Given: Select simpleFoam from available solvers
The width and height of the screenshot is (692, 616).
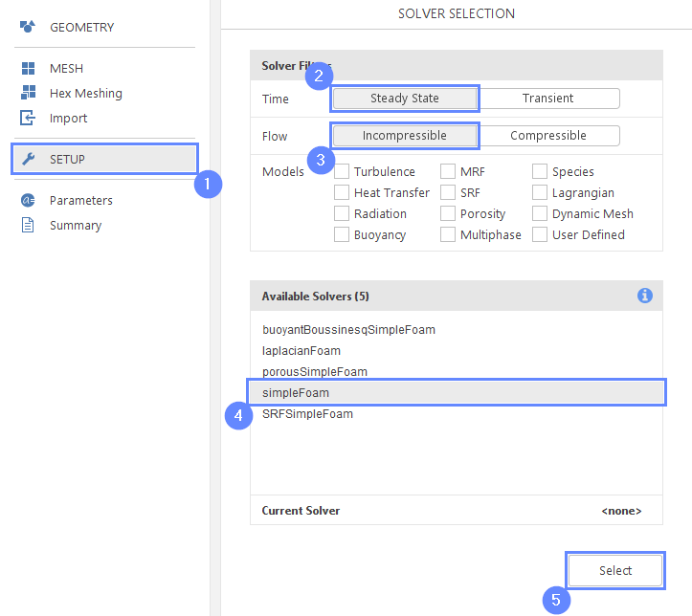Looking at the screenshot, I should [296, 393].
